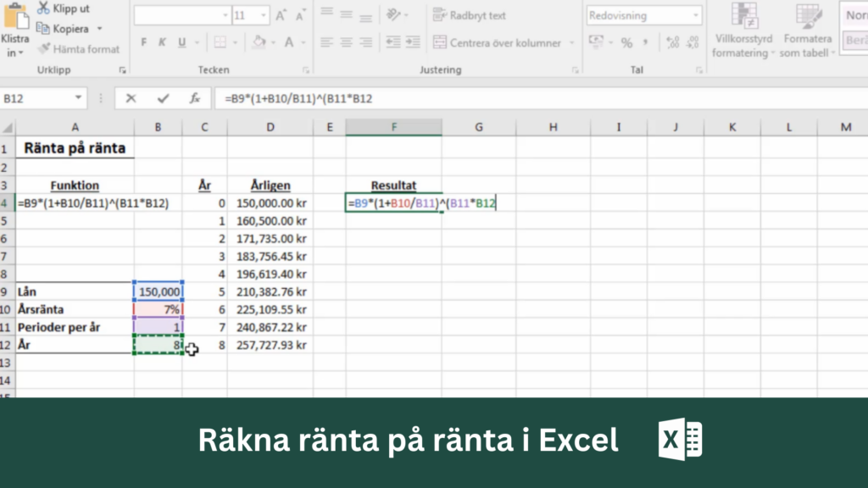Confirm formula with the checkmark icon

163,98
